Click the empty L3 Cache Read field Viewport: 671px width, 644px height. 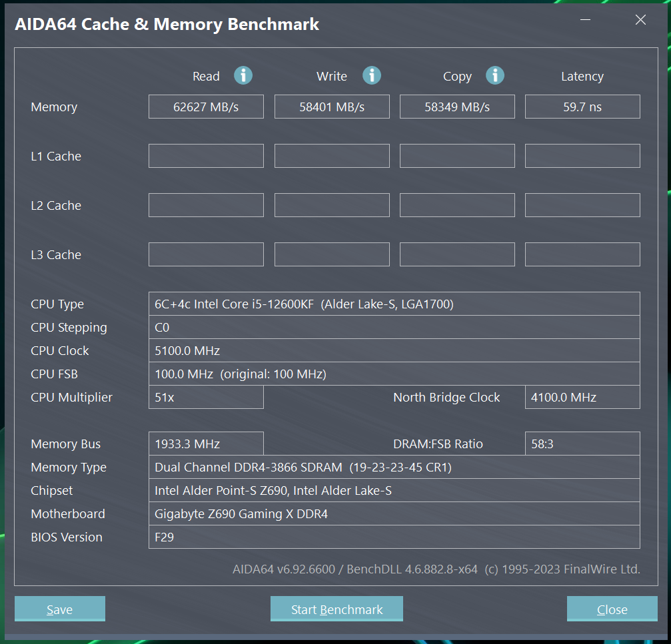click(206, 254)
